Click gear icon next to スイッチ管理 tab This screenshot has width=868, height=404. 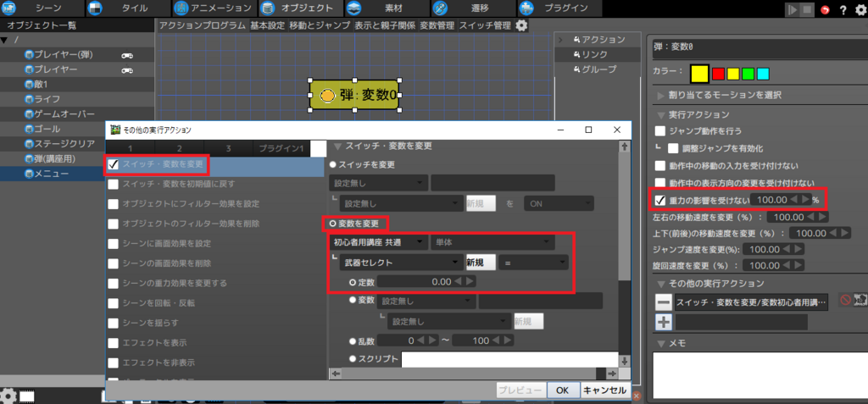pos(521,25)
